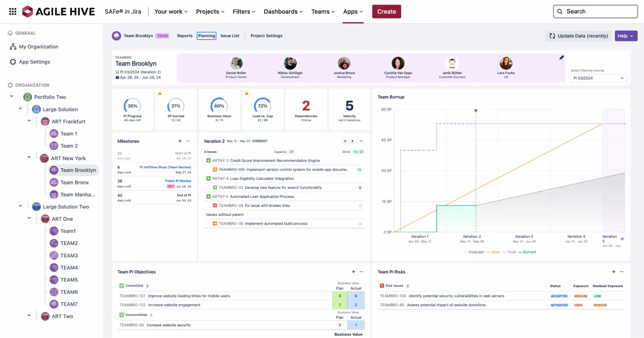The height and width of the screenshot is (338, 644).
Task: Collapse the Portfolio Two tree node
Action: [x=12, y=97]
